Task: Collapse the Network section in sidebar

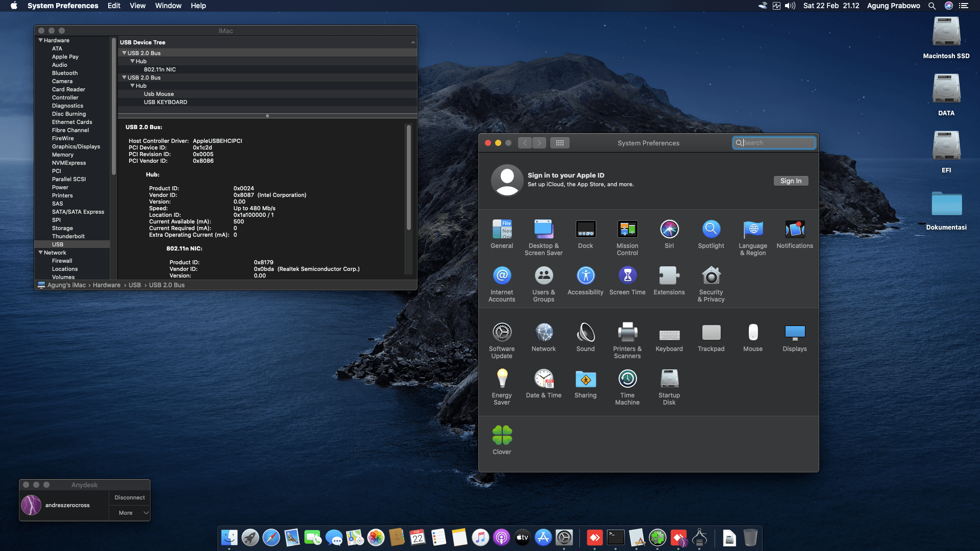Action: tap(40, 253)
